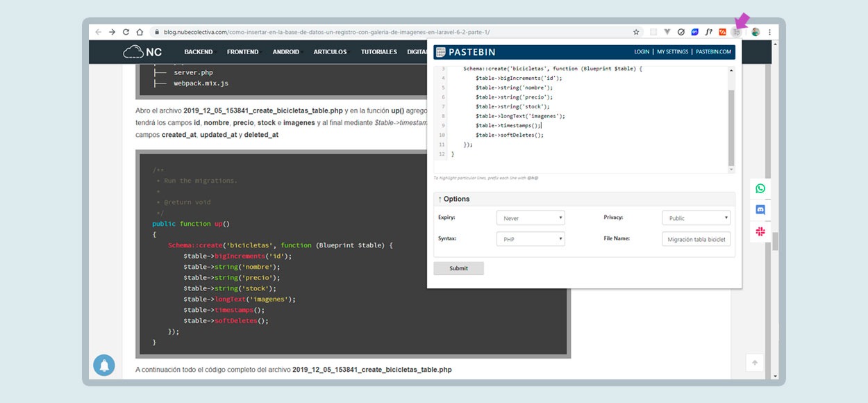
Task: Click the blue round extension icon
Action: pyautogui.click(x=694, y=32)
